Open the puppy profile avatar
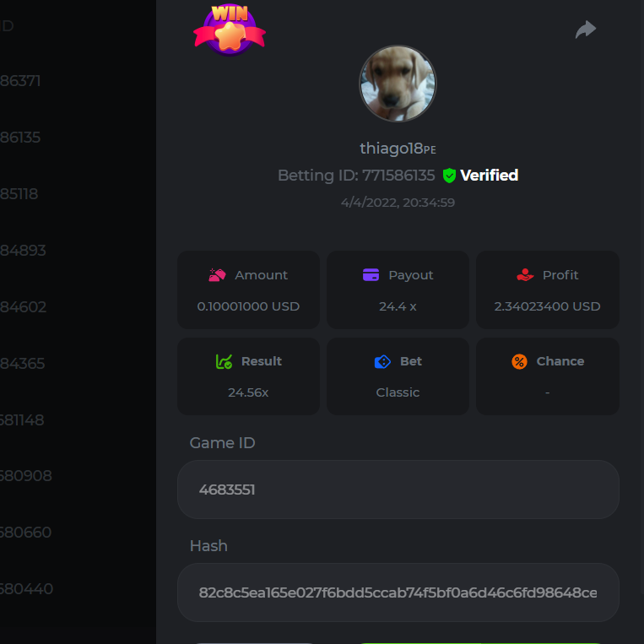Image resolution: width=644 pixels, height=644 pixels. 398,84
